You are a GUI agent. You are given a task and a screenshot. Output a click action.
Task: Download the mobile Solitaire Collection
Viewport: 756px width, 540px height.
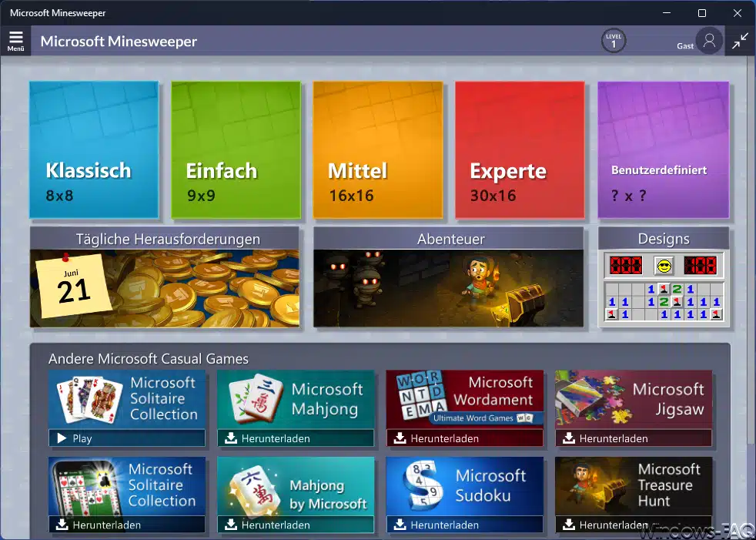click(x=127, y=525)
